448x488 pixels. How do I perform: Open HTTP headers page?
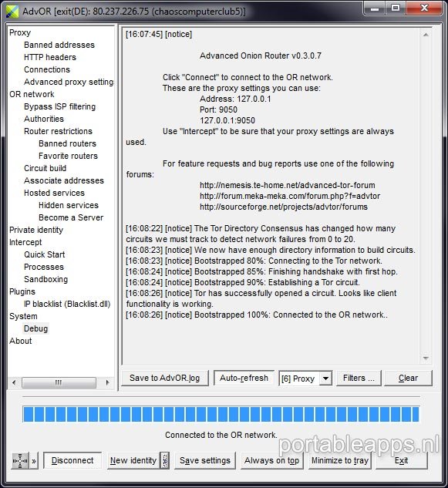pos(50,57)
